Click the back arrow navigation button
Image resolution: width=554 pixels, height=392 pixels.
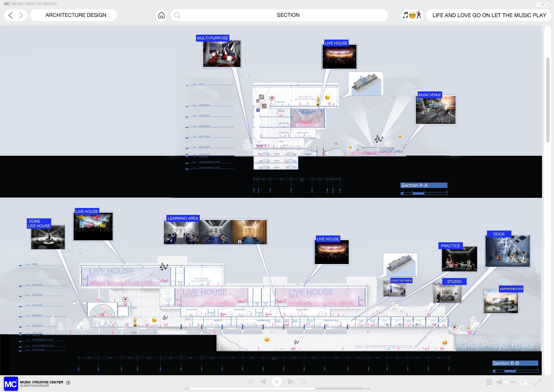coord(10,15)
